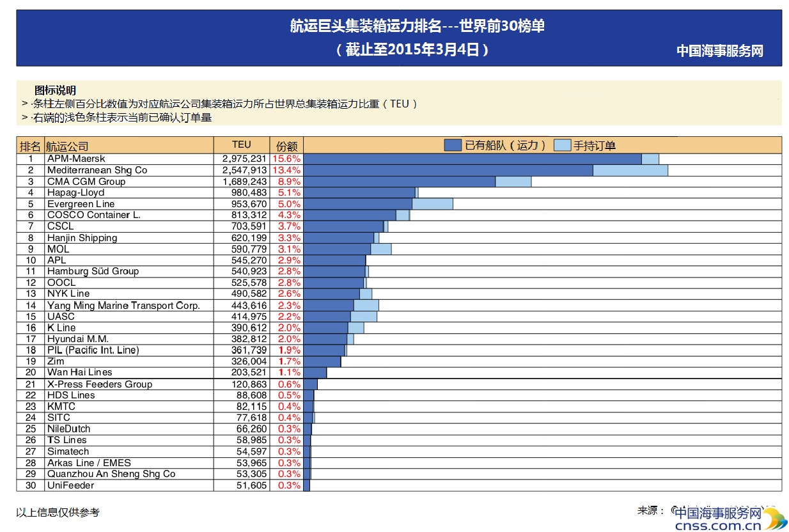
Task: Click the 以上信息仅供参考 footer note
Action: click(x=58, y=512)
